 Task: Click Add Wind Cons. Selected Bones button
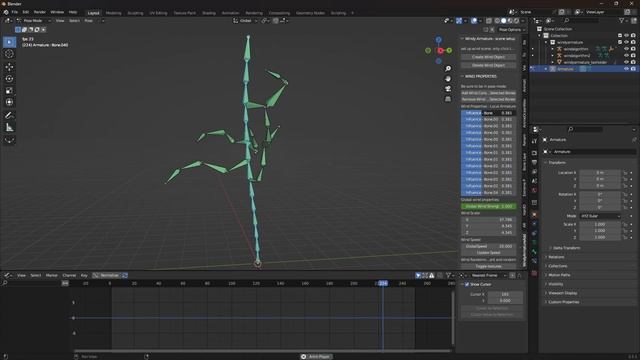pos(488,93)
